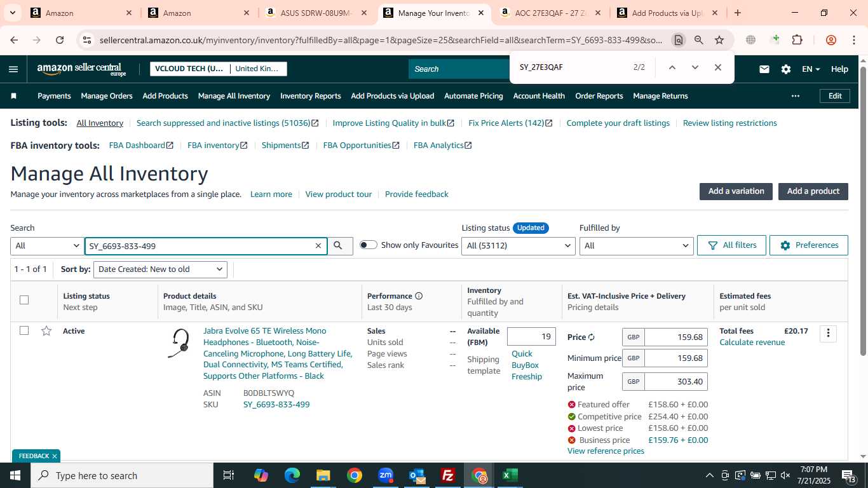
Task: Click the Minimum price field 159.68
Action: tap(676, 358)
